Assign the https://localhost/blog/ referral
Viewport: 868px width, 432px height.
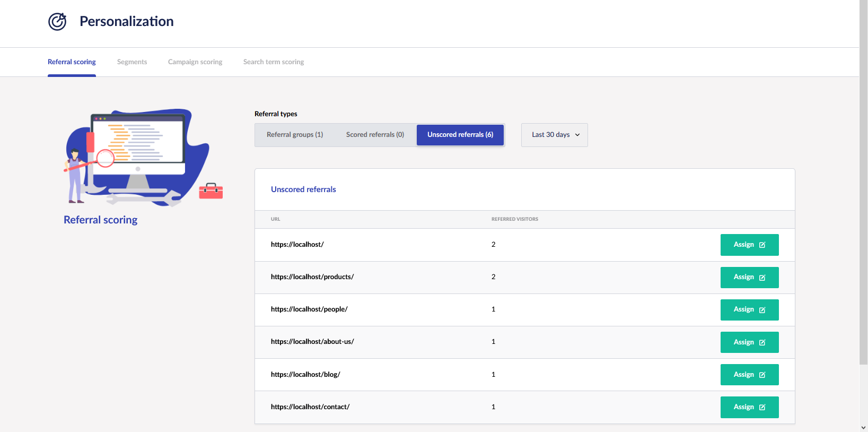click(749, 375)
